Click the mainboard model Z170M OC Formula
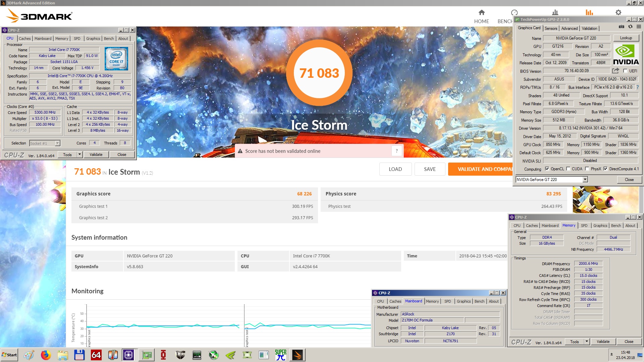 point(432,320)
